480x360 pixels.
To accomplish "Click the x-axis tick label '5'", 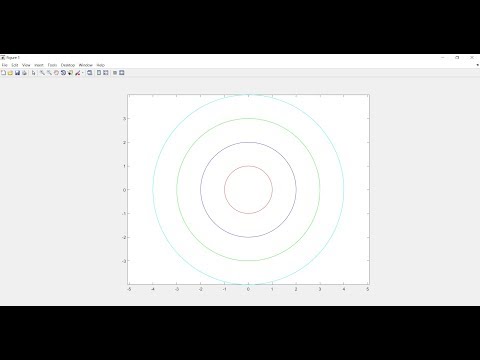I will pos(367,289).
